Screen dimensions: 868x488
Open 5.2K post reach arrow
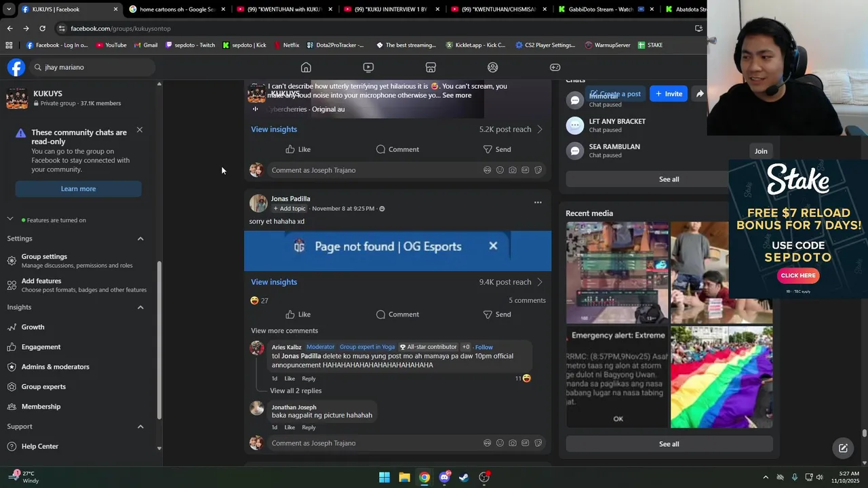click(540, 129)
